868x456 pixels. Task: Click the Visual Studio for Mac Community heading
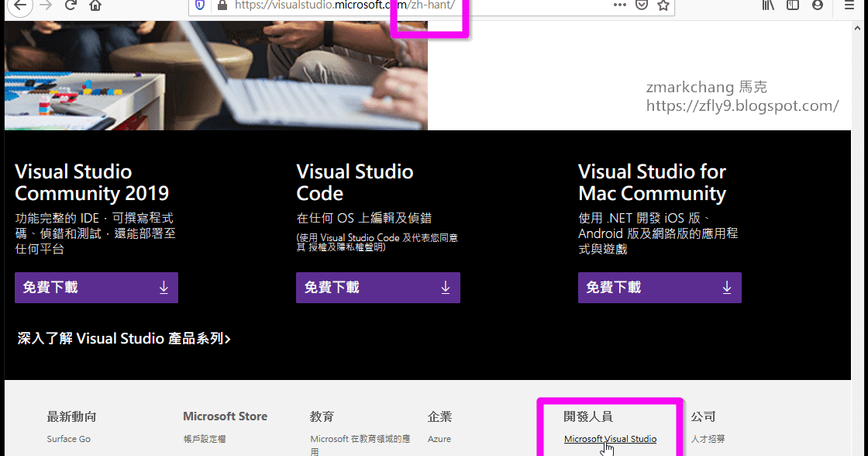[x=652, y=182]
